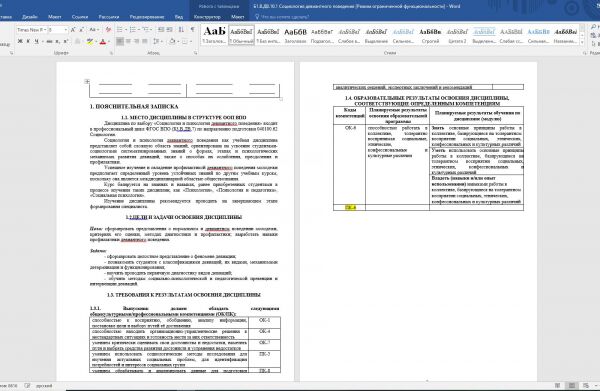Toggle bold formatting (Ж)
Image resolution: width=600 pixels, height=391 pixels.
[20, 41]
